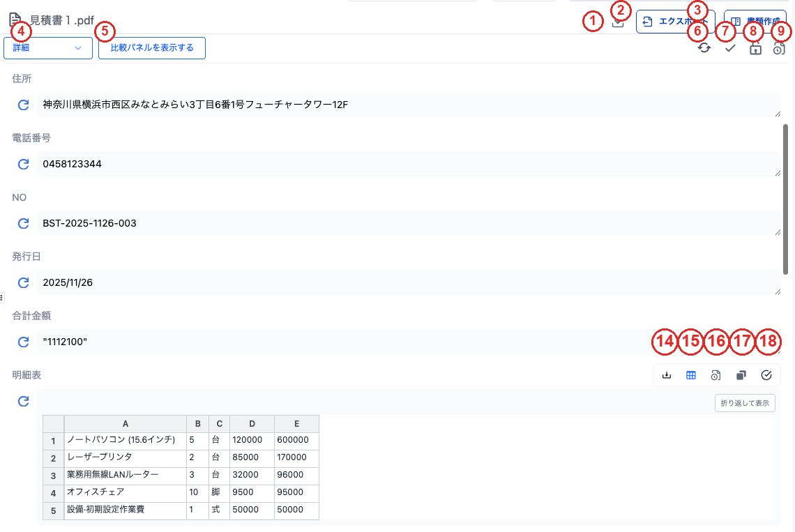Click into the 発行日 field showing 2025/11/26
This screenshot has width=795, height=532.
click(409, 283)
